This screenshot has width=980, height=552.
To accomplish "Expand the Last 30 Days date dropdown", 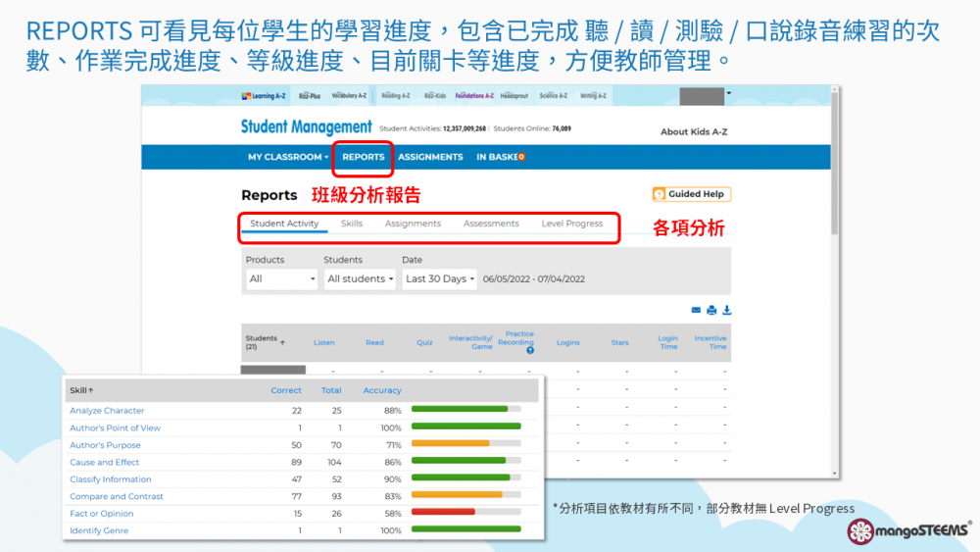I will pos(439,279).
